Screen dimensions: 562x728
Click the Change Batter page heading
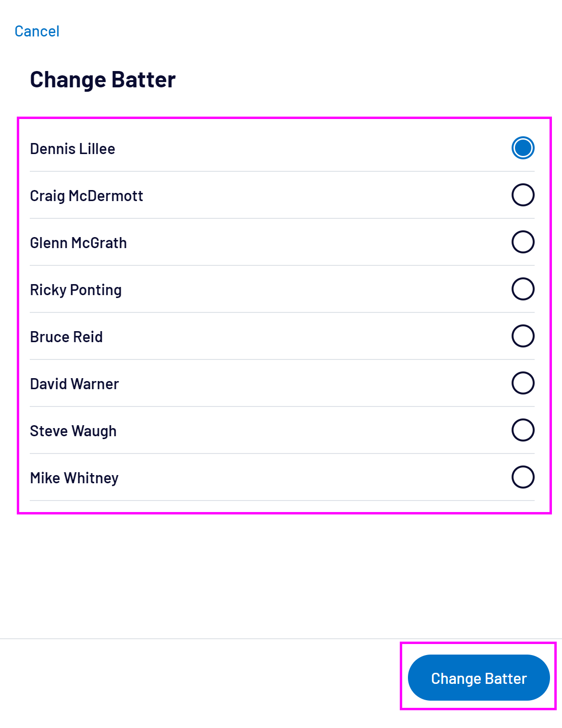coord(103,80)
